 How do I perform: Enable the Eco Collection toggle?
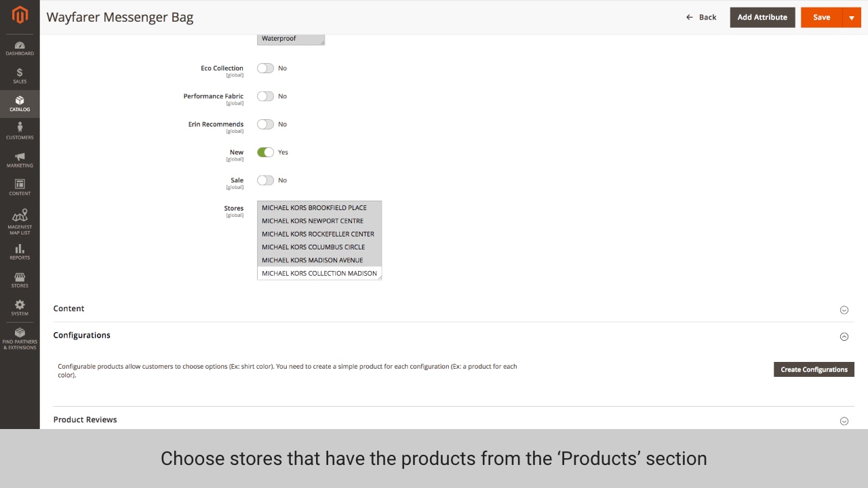[x=265, y=68]
